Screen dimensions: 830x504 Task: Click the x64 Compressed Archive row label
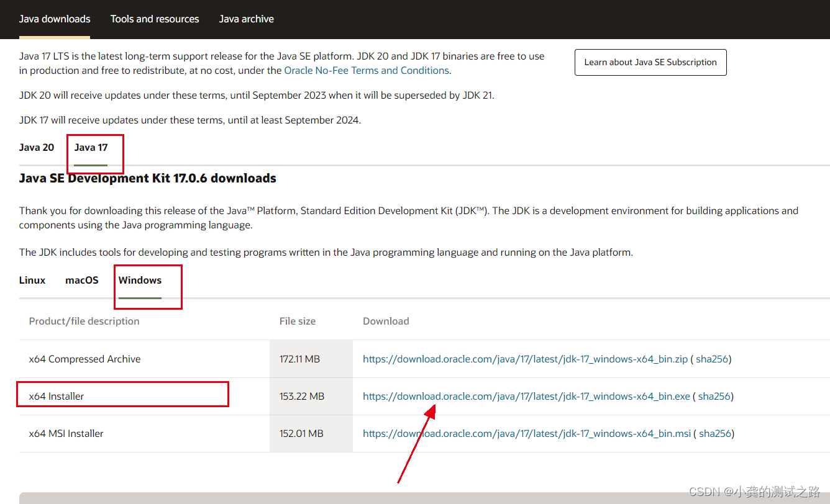(x=84, y=359)
